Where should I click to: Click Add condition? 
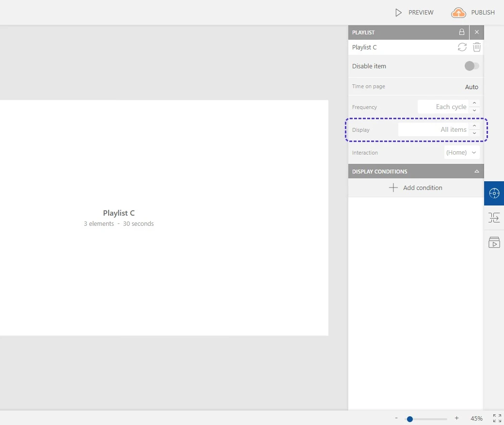coord(416,188)
